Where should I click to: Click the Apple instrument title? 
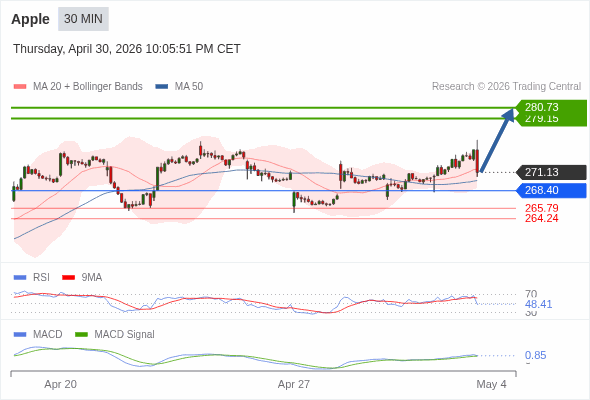[30, 19]
